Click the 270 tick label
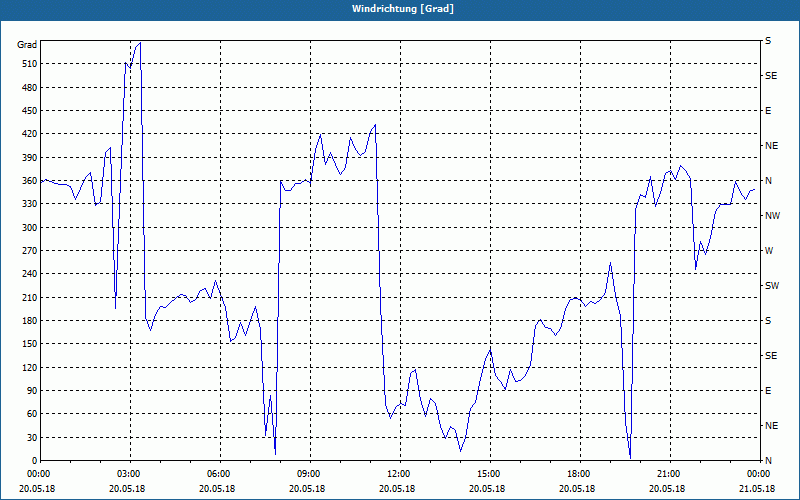The height and width of the screenshot is (500, 800). (29, 251)
